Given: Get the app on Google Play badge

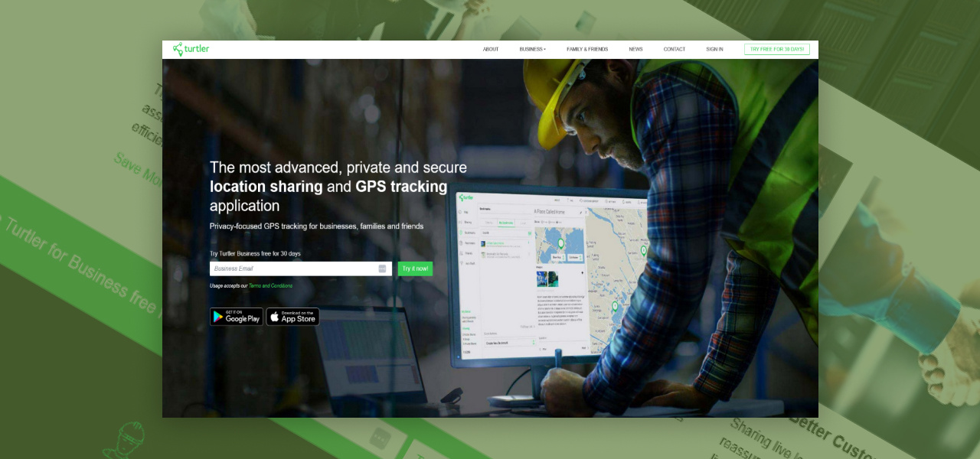Looking at the screenshot, I should [x=237, y=317].
